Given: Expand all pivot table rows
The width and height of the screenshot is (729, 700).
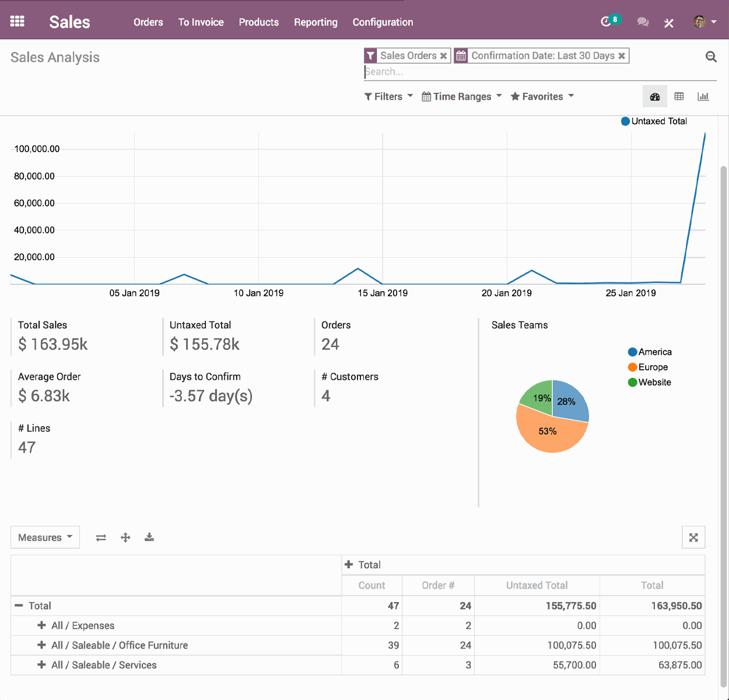Looking at the screenshot, I should click(x=125, y=537).
